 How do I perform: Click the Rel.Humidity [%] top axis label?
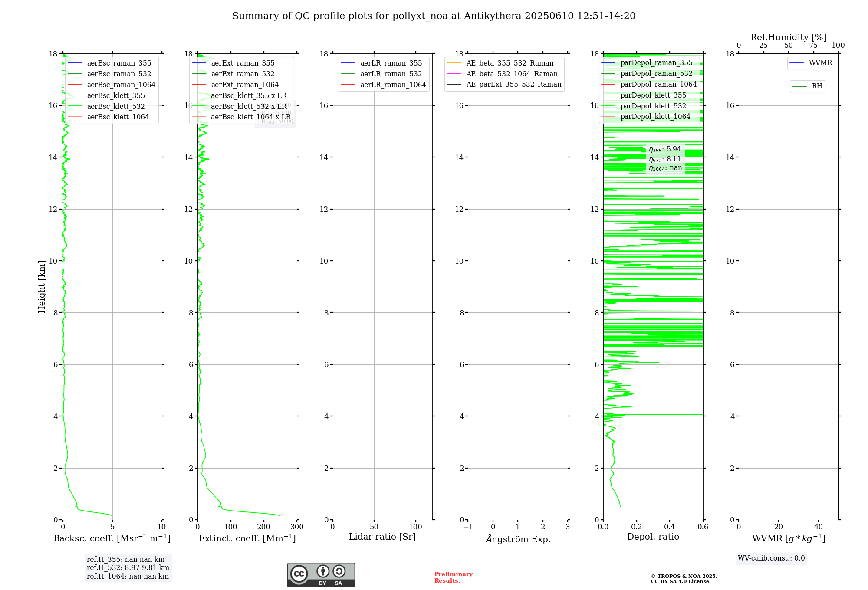[789, 38]
